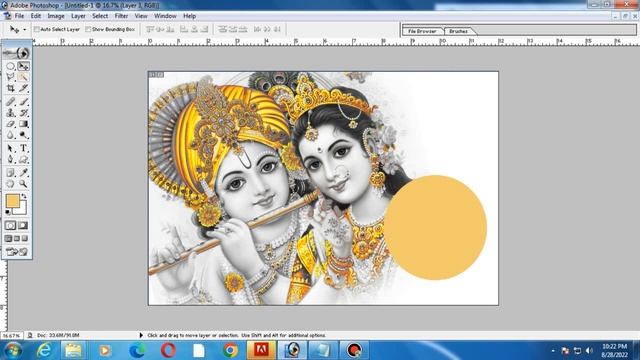Click Distribute Left Edges icon in options bar
The height and width of the screenshot is (360, 640).
(x=257, y=29)
